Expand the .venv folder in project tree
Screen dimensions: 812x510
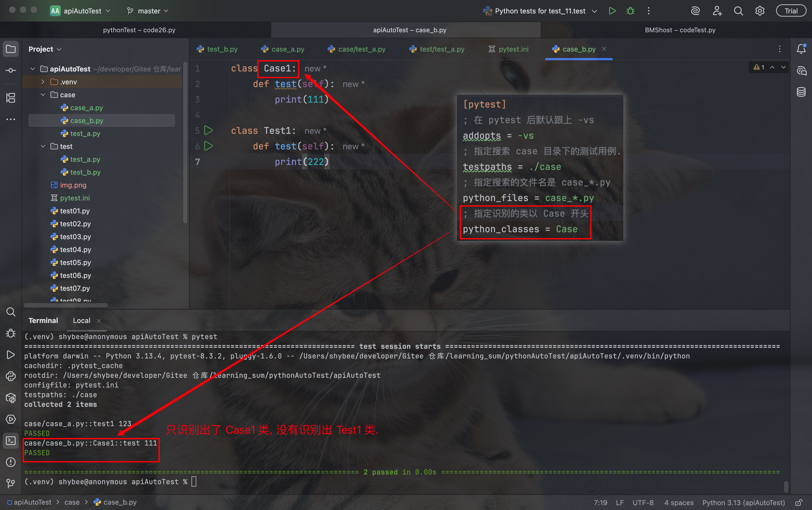pyautogui.click(x=43, y=82)
